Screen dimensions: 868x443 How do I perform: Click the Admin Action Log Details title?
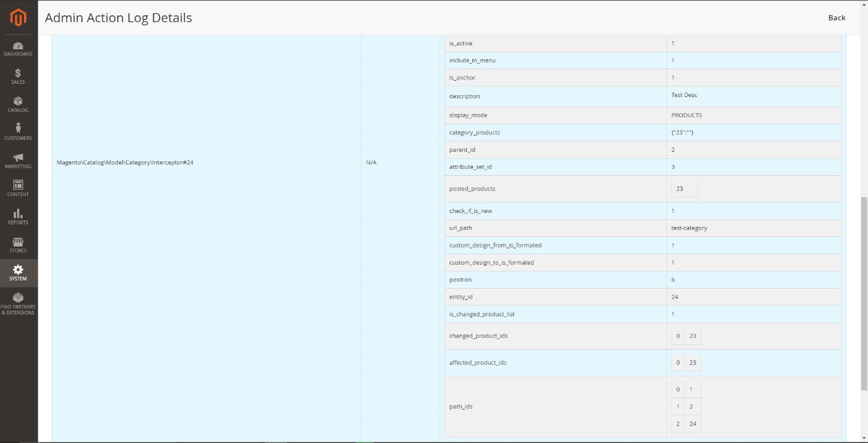coord(118,18)
